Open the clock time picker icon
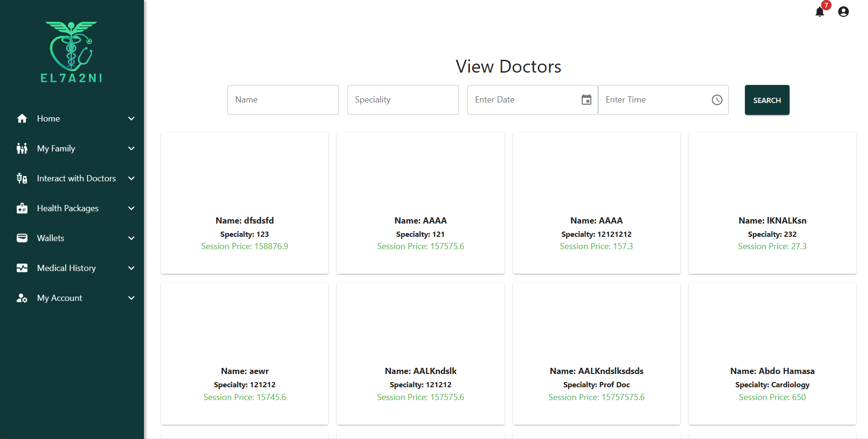 pyautogui.click(x=717, y=100)
